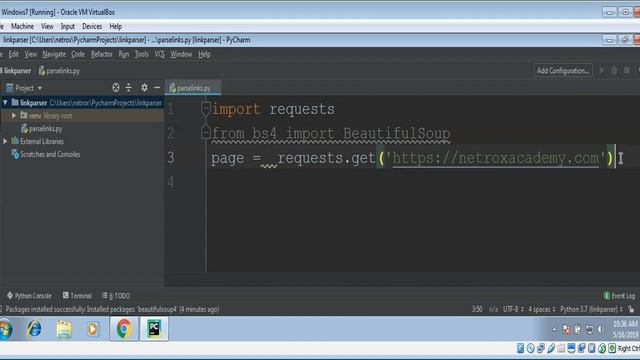Screen dimensions: 640x360
Task: Click the Stop square icon in toolbar
Action: (x=627, y=70)
